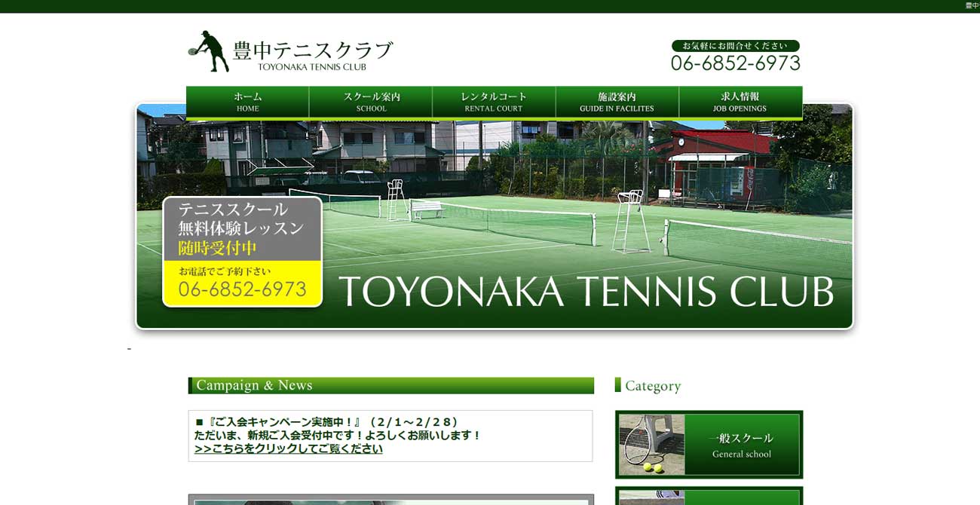Open the こちらをクリックしてご覧ください link
Viewport: 980px width, 505px height.
coord(288,448)
